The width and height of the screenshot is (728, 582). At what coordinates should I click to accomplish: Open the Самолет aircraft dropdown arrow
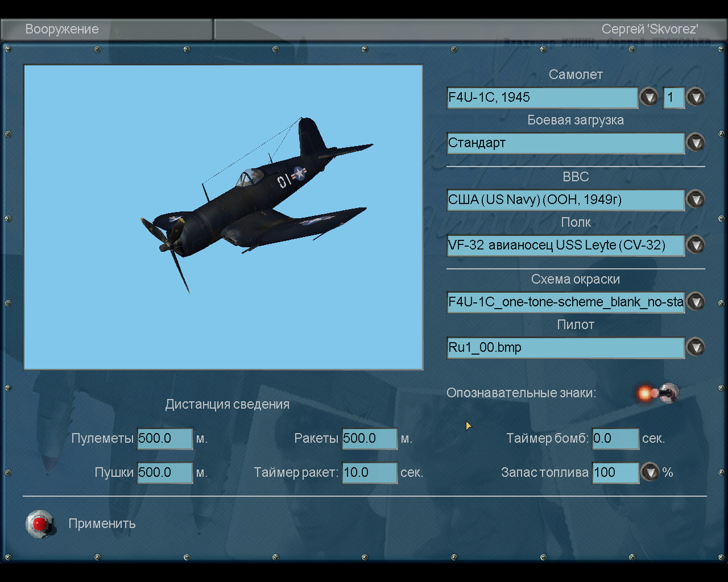[x=648, y=97]
